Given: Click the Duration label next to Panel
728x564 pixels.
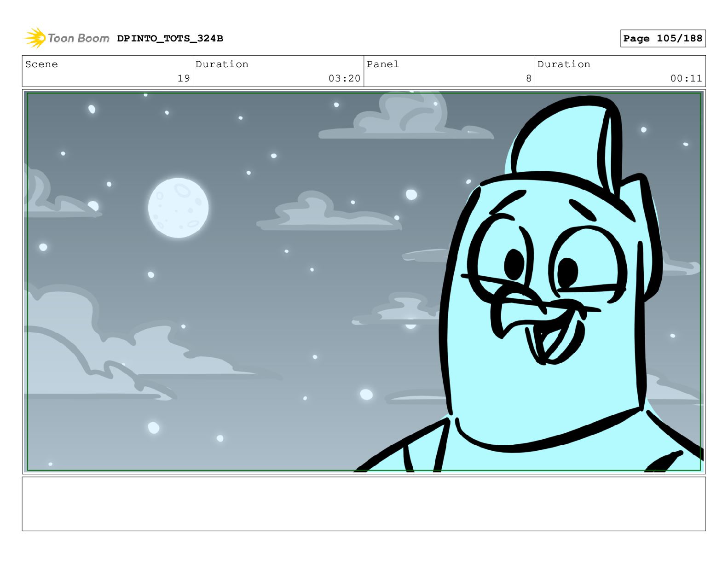Looking at the screenshot, I should (564, 64).
